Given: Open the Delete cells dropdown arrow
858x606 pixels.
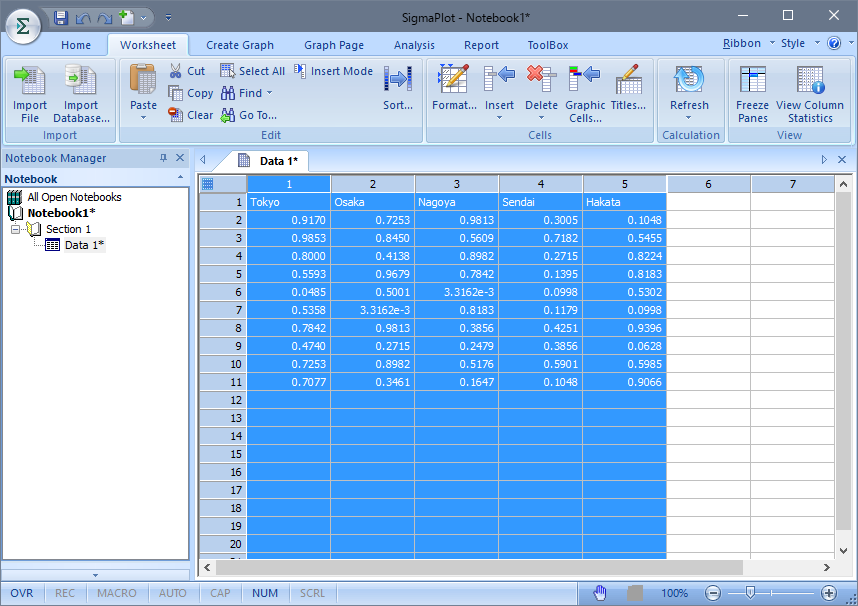Looking at the screenshot, I should [x=542, y=118].
